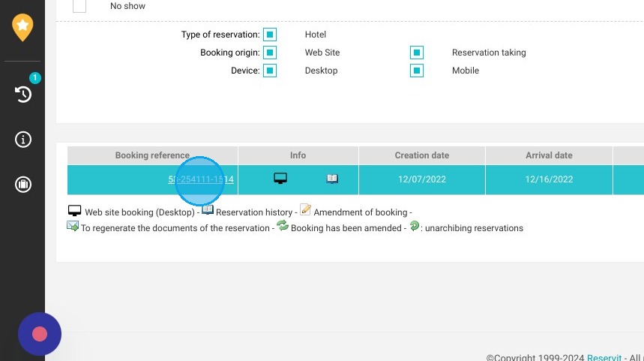Click the Mobile label text
Screen dimensions: 644x361
(466, 71)
